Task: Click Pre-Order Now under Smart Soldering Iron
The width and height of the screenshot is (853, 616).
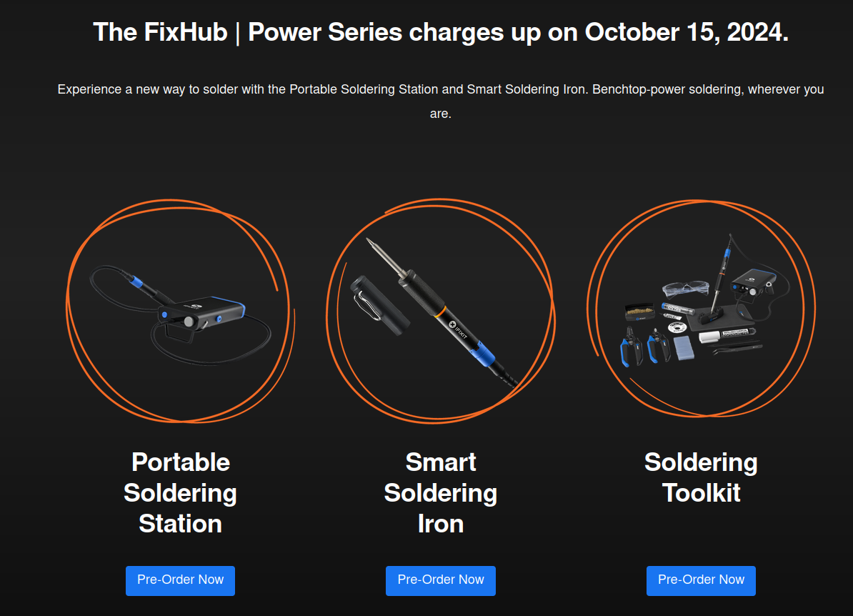Action: tap(441, 580)
